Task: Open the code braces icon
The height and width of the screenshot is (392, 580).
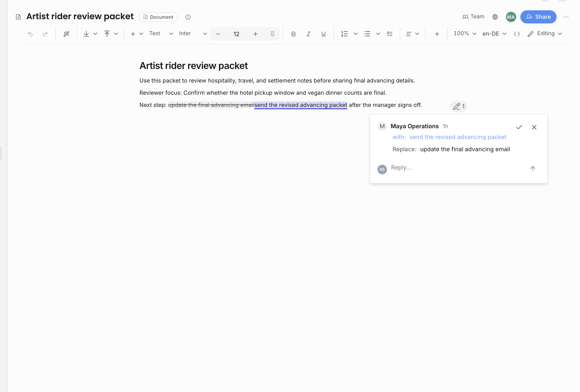Action: 517,34
